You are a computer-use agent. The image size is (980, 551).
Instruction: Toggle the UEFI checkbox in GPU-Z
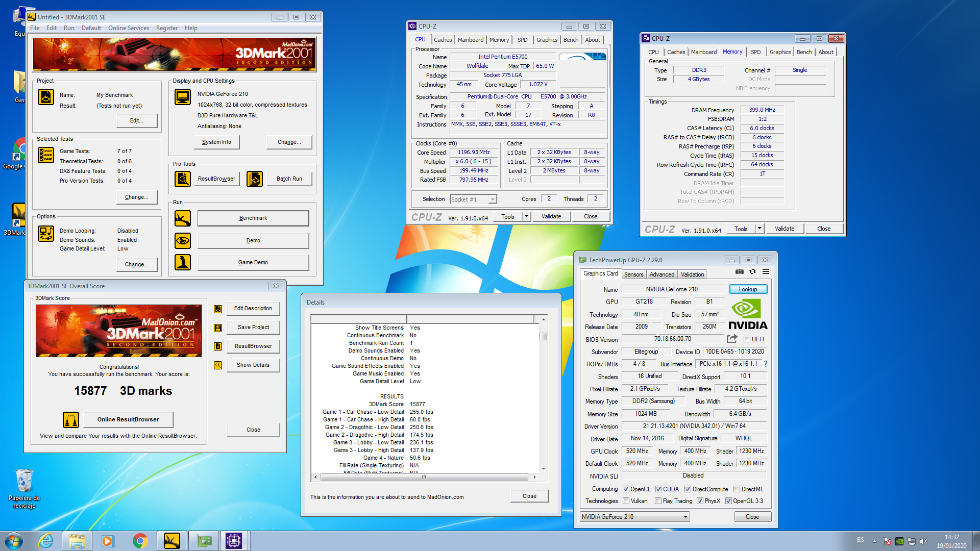point(747,339)
